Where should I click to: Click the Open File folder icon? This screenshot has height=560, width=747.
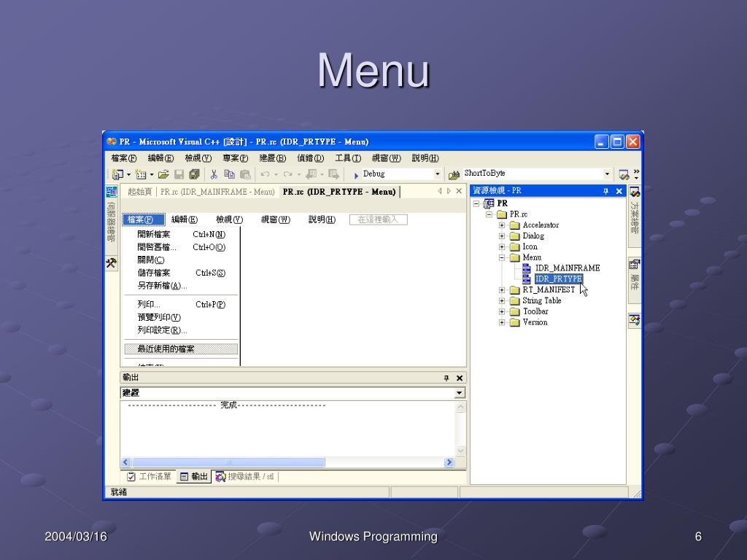pyautogui.click(x=163, y=175)
